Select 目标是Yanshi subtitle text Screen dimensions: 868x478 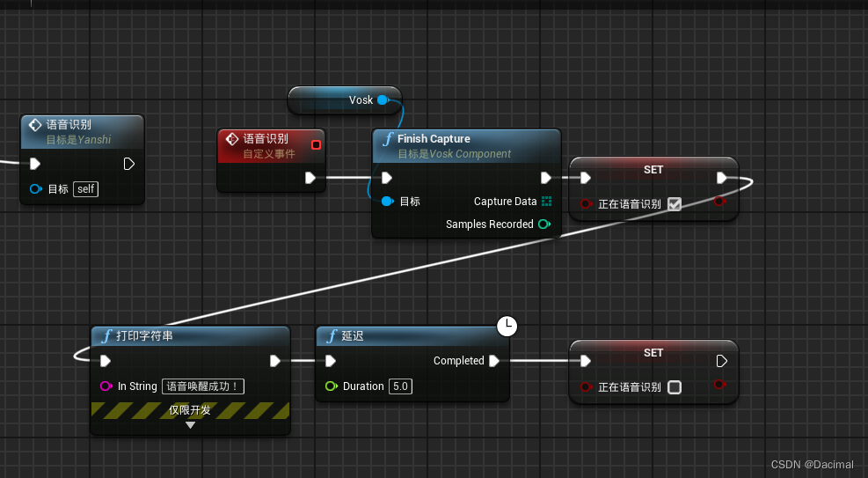[78, 140]
